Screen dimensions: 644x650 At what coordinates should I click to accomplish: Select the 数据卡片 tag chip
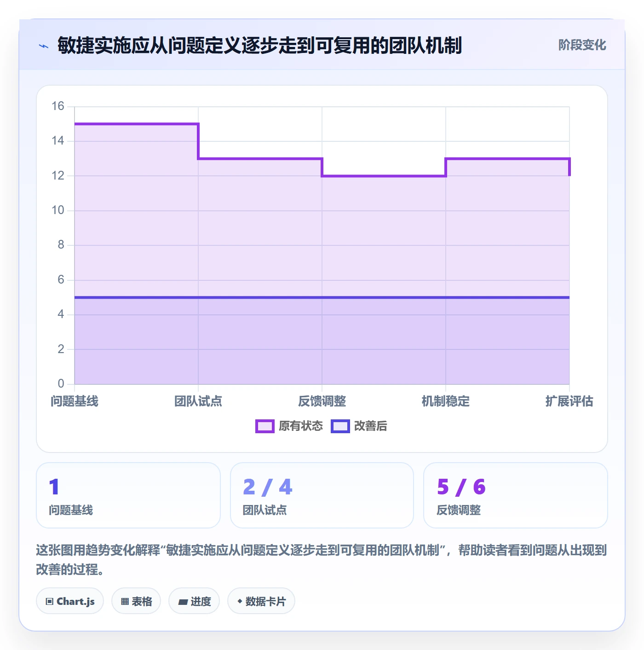coord(261,601)
